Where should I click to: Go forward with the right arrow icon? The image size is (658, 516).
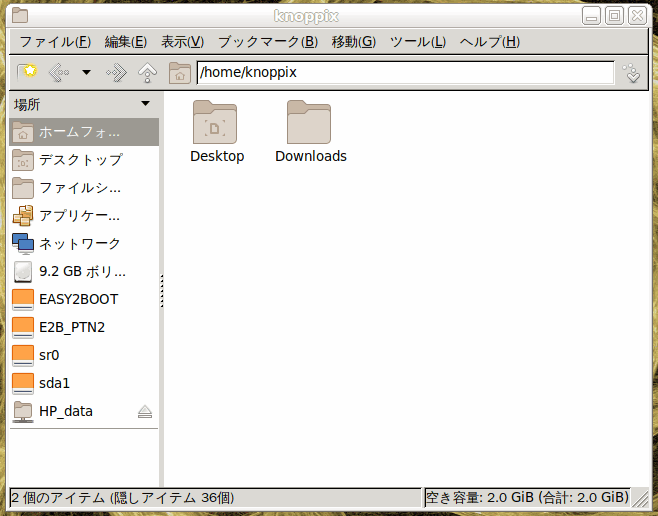116,72
